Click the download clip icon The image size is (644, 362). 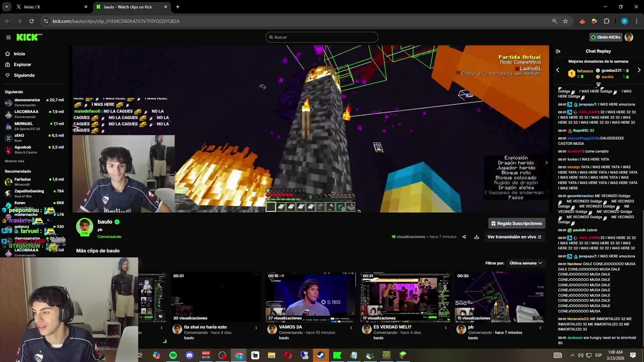pos(476,237)
